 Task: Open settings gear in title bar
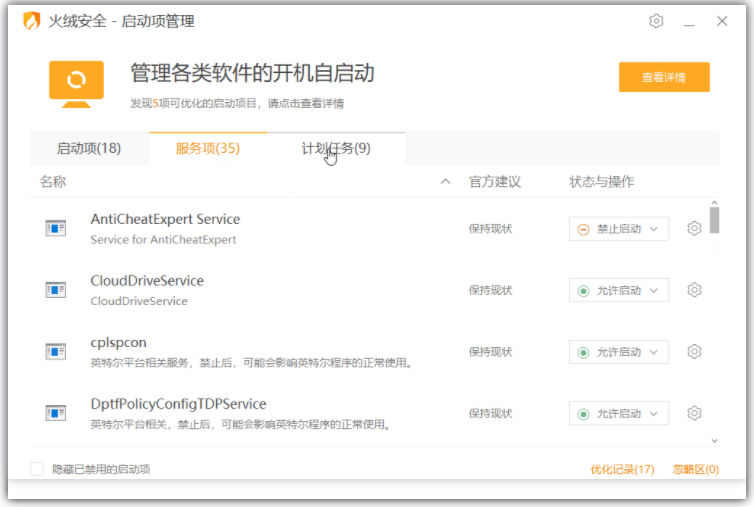[x=656, y=21]
